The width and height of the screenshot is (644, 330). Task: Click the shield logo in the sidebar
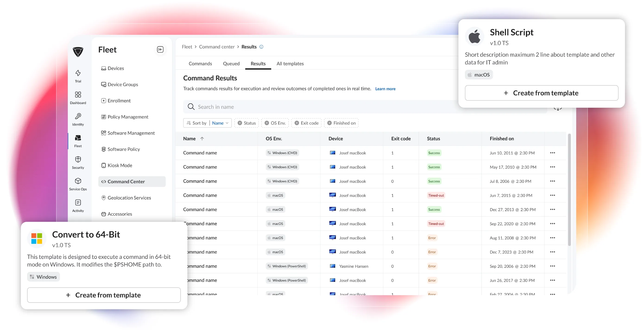pyautogui.click(x=78, y=52)
